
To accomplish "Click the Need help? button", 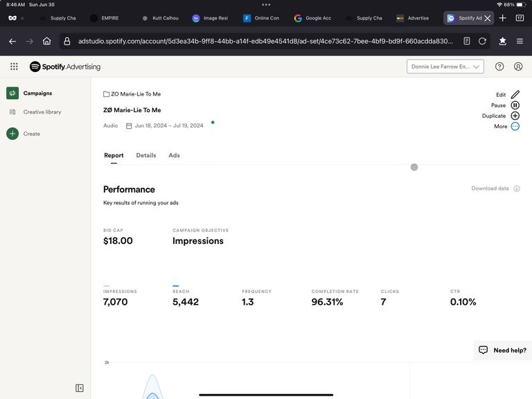I will point(502,350).
